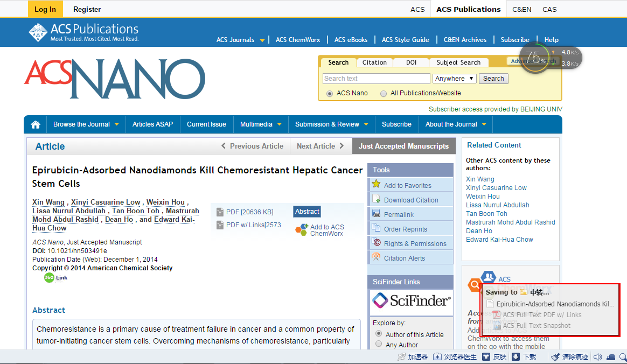Screen dimensions: 627x364
Task: Open the ACS Style Guide link
Action: [405, 39]
